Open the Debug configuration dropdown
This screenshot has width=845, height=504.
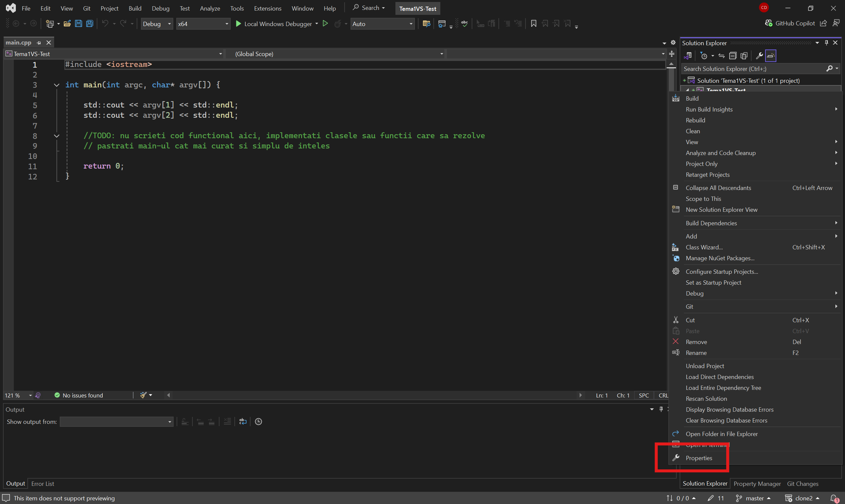pos(157,24)
